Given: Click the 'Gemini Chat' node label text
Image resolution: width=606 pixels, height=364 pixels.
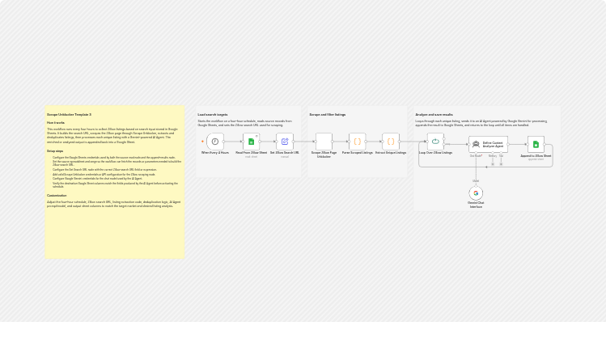Looking at the screenshot, I should tap(476, 205).
